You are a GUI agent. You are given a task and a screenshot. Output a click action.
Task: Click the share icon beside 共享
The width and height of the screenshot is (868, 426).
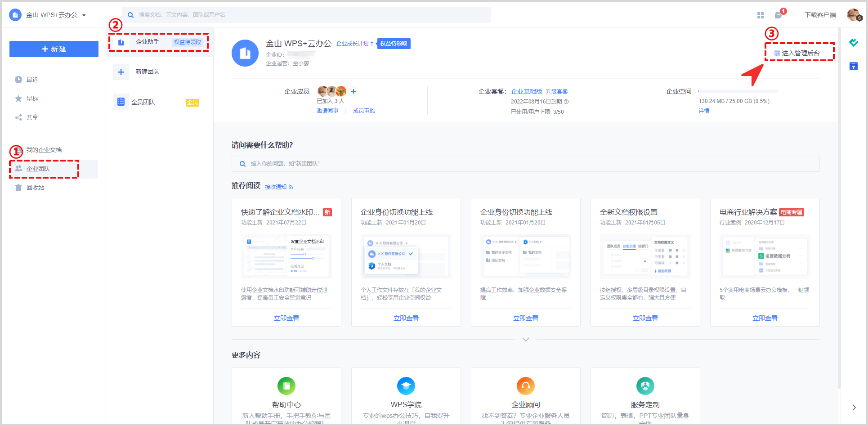click(x=18, y=117)
